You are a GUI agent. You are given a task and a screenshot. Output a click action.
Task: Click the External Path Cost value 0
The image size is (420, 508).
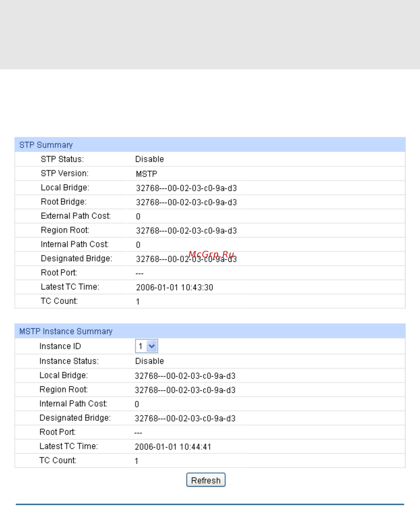tap(138, 216)
